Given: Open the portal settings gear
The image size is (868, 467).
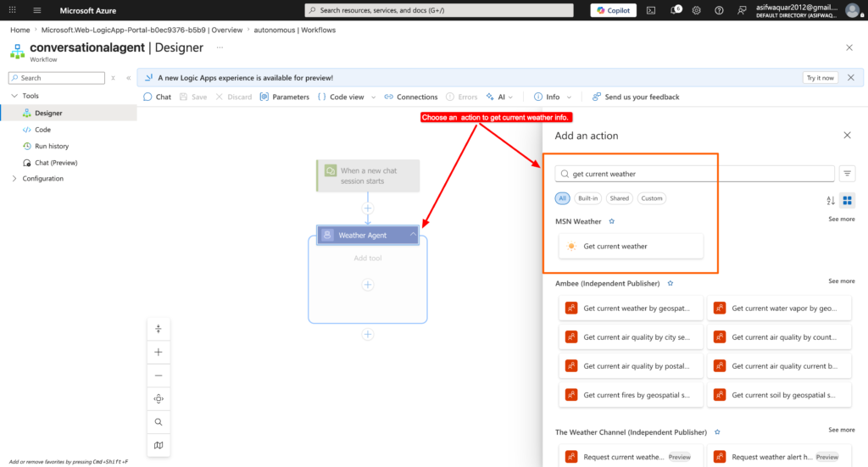Looking at the screenshot, I should 697,10.
